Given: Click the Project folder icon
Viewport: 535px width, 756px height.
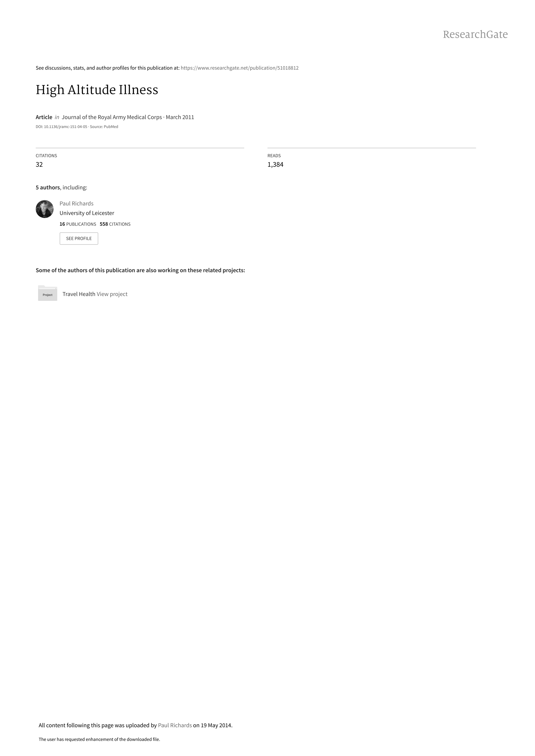Looking at the screenshot, I should tap(47, 293).
